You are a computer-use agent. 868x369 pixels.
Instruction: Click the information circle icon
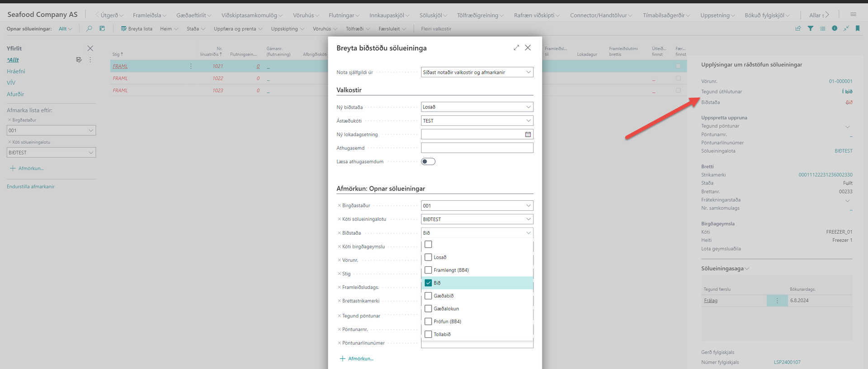(x=835, y=28)
